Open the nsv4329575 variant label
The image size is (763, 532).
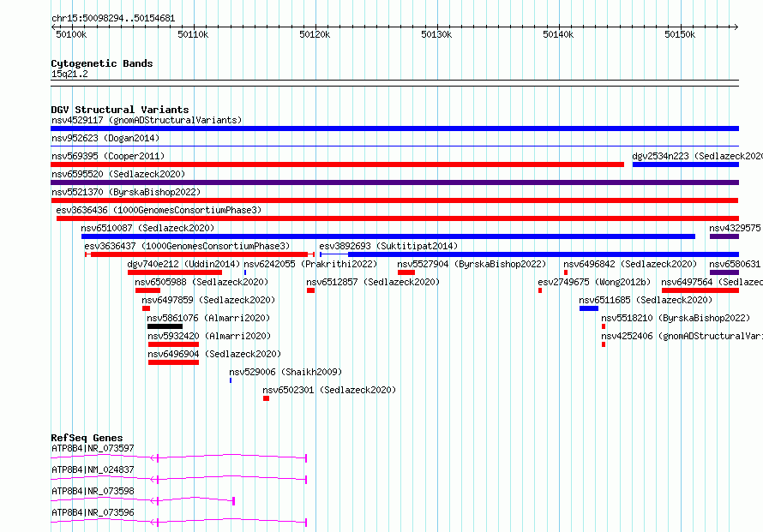click(736, 228)
